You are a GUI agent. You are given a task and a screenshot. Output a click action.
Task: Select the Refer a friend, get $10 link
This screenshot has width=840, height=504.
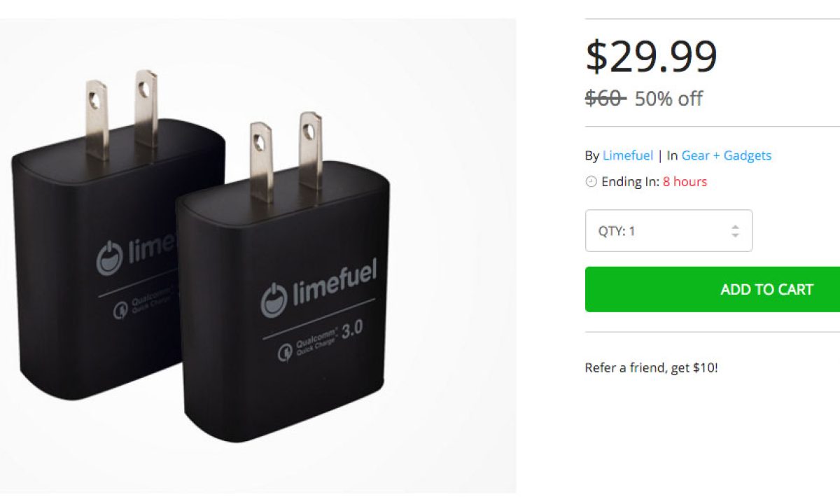(x=651, y=367)
